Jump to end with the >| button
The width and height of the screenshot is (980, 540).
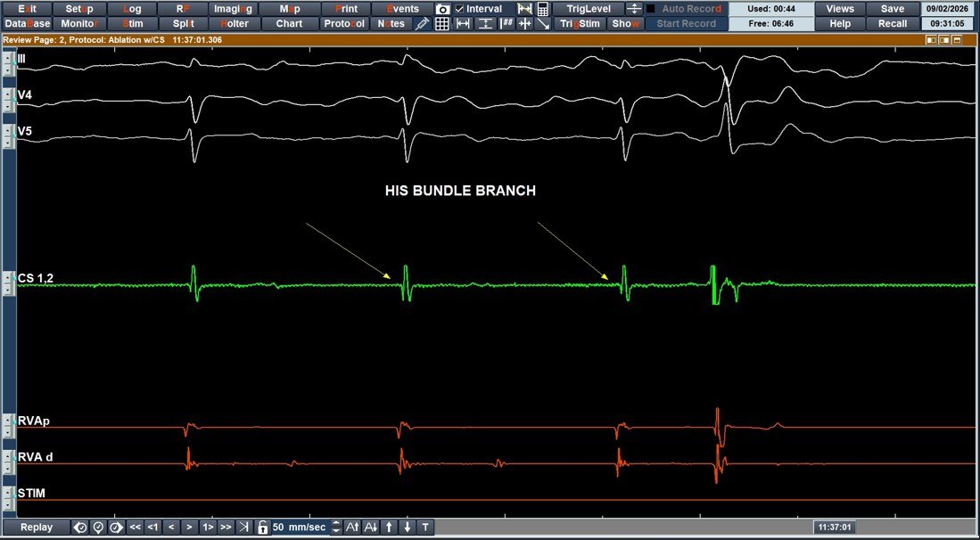click(x=244, y=528)
